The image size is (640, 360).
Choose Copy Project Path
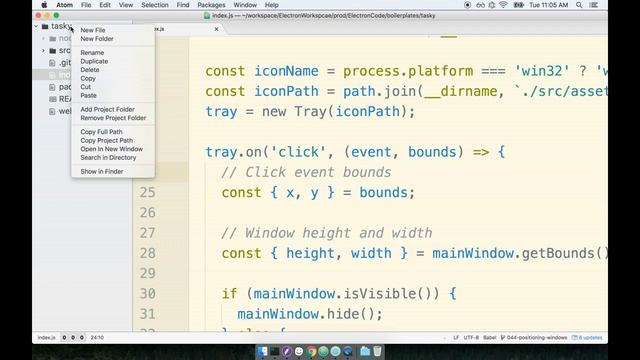(x=107, y=140)
